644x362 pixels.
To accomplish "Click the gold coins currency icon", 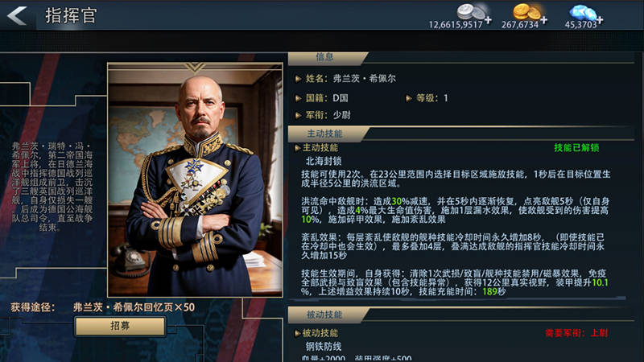I will (527, 11).
